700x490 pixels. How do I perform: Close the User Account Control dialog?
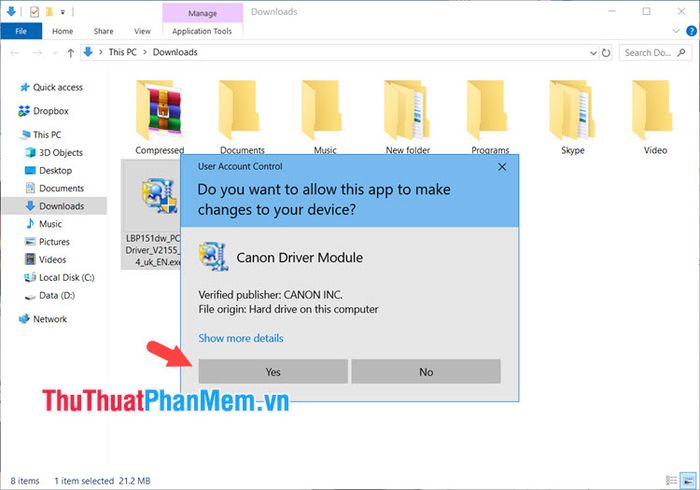pyautogui.click(x=502, y=167)
